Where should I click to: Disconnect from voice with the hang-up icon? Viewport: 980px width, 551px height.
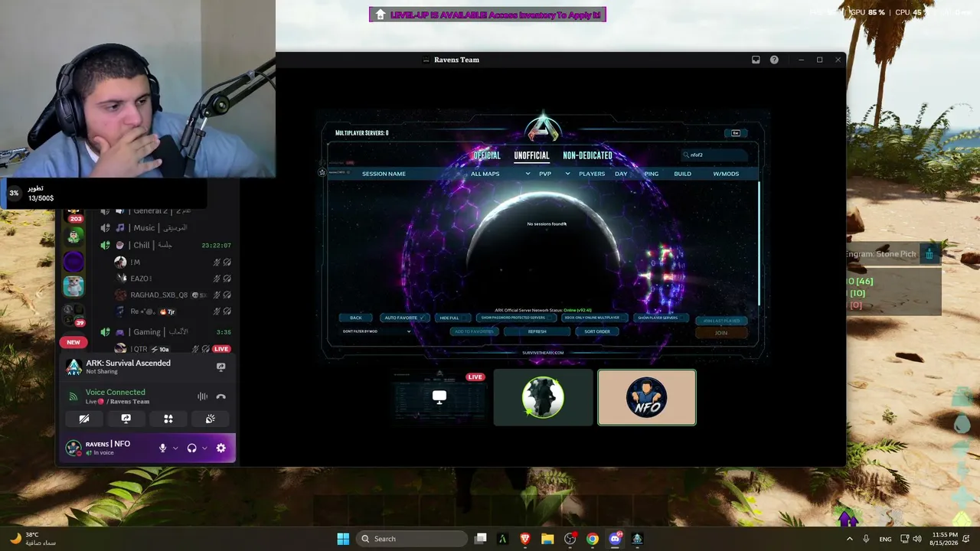click(x=221, y=396)
